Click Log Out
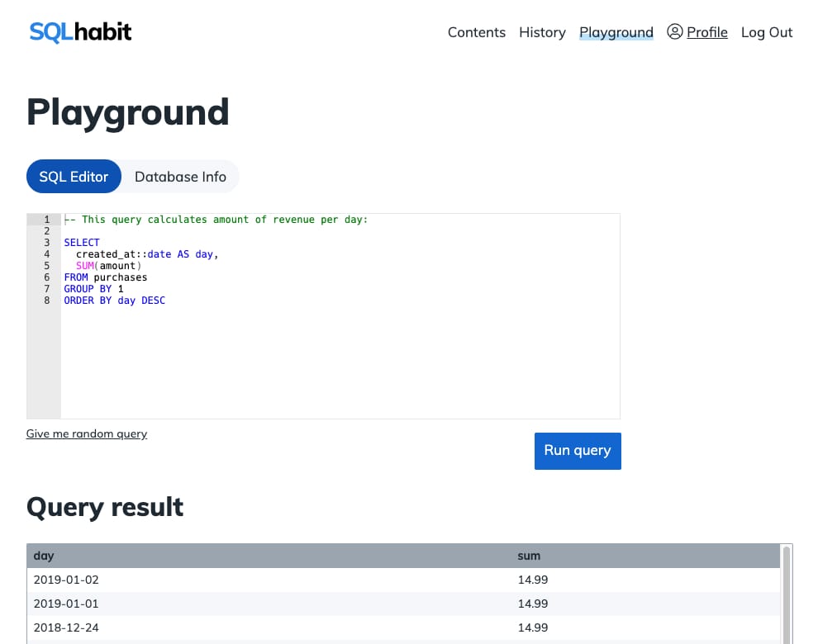 pyautogui.click(x=766, y=32)
